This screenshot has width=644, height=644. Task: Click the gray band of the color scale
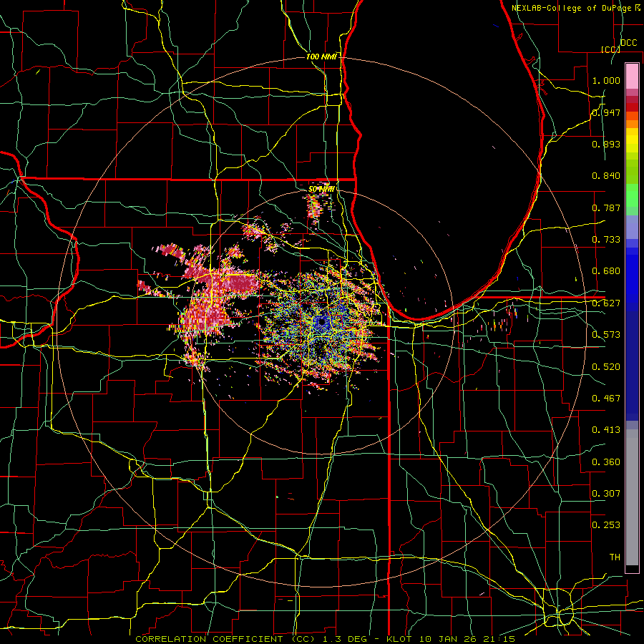pos(632,497)
